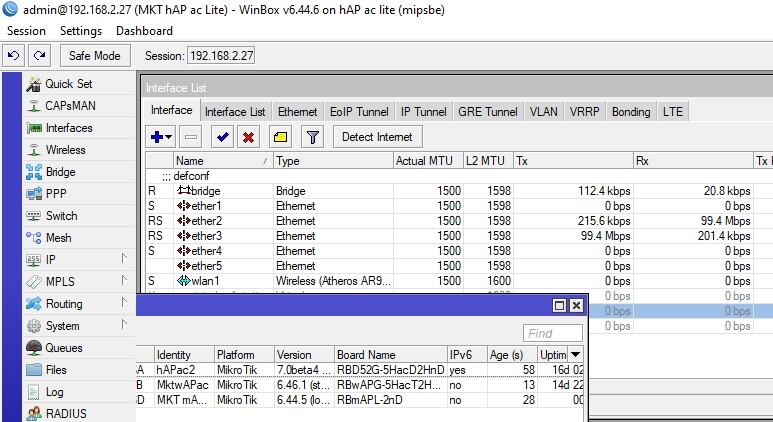Click the Enable checkmark button
The width and height of the screenshot is (773, 422).
(222, 137)
